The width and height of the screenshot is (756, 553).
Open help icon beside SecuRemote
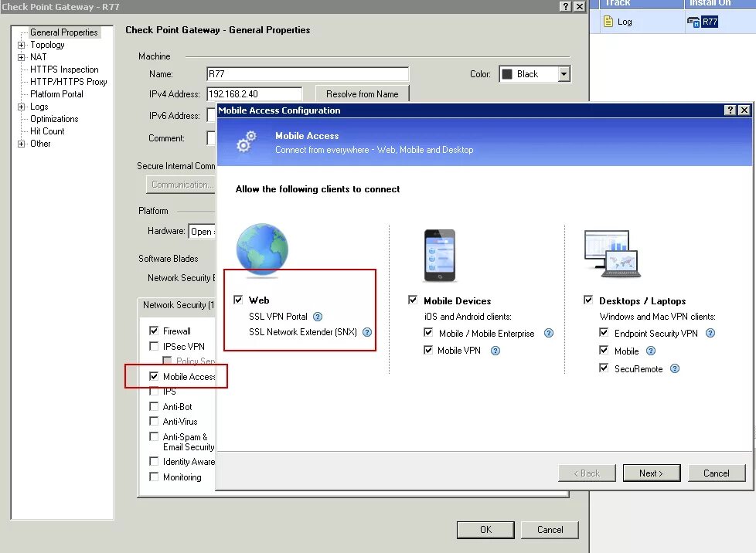[675, 368]
